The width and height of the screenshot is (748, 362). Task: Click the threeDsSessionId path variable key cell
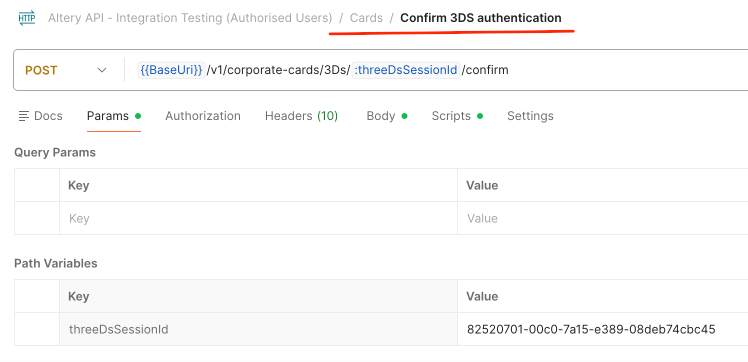[258, 330]
